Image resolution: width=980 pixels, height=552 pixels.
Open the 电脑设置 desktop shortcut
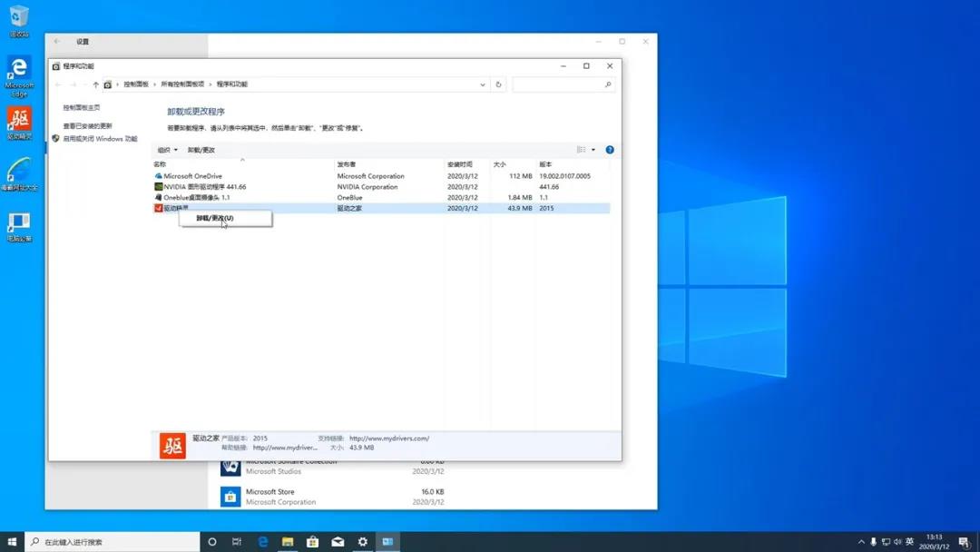[x=19, y=227]
